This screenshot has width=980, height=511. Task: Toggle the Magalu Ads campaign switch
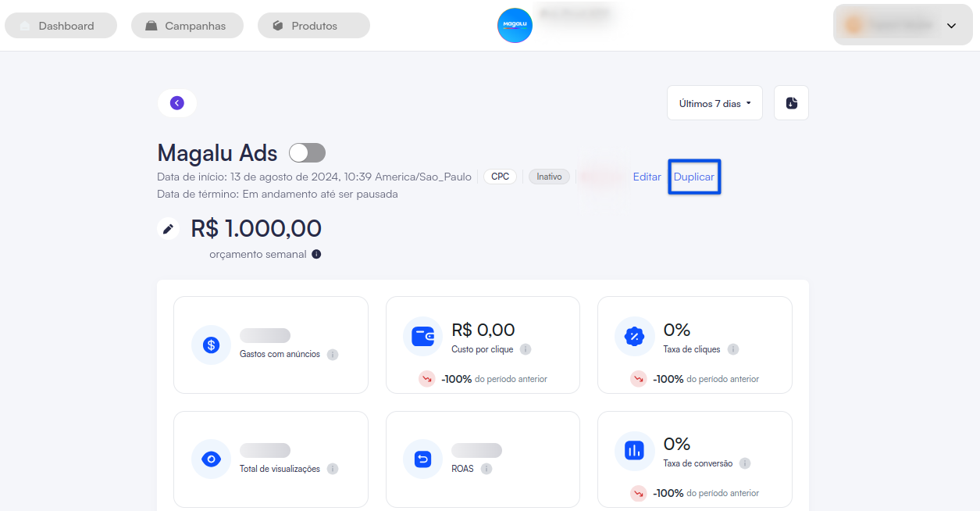click(307, 152)
